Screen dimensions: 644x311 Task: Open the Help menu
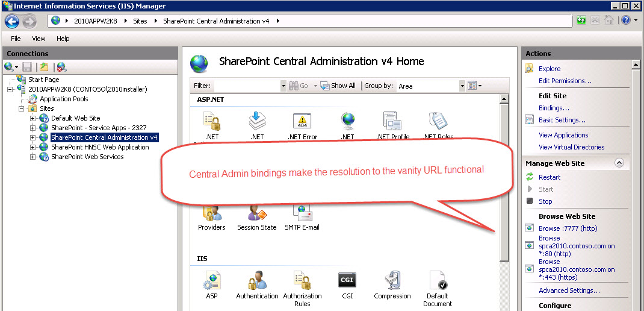click(63, 39)
